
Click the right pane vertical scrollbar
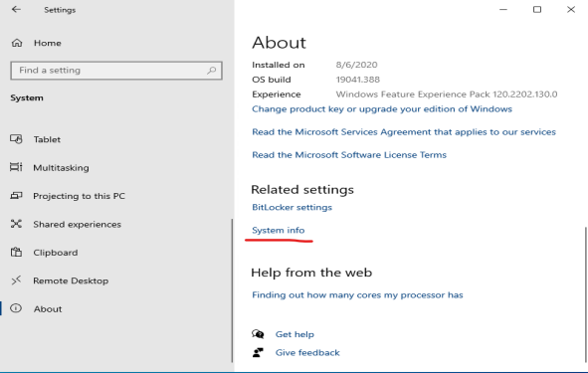(585, 294)
